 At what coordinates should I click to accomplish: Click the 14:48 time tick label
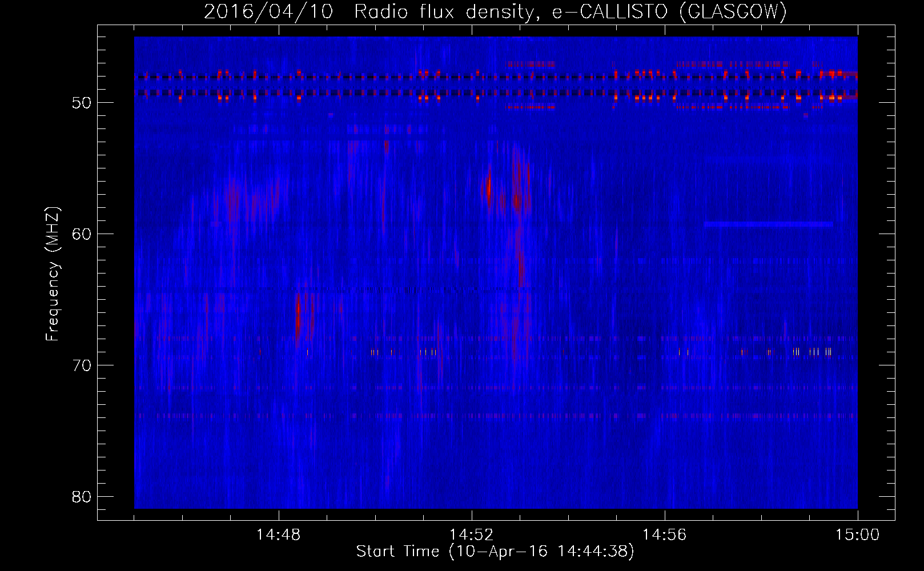tap(279, 535)
